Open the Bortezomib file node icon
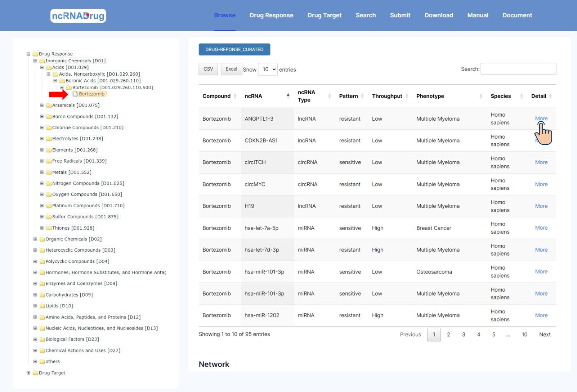The image size is (577, 392). point(75,94)
